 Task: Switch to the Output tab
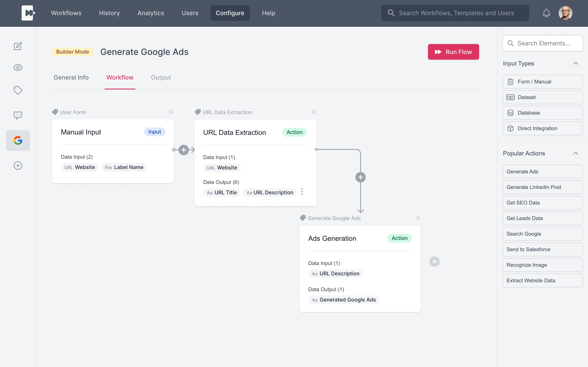point(161,77)
